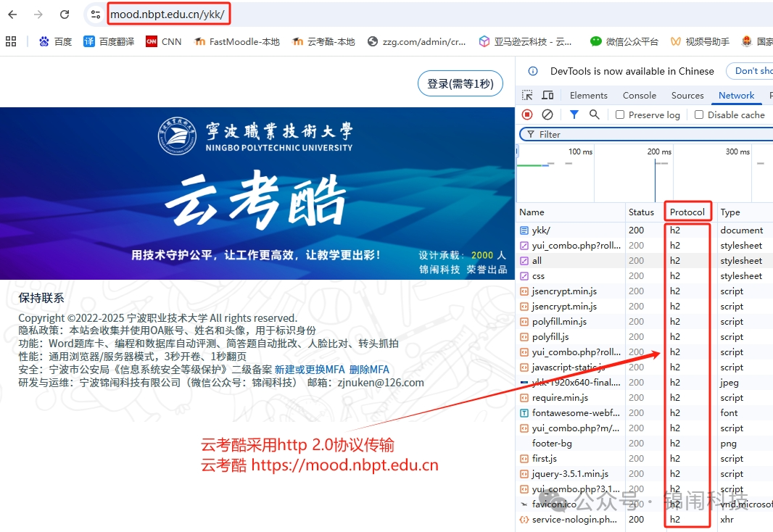The height and width of the screenshot is (532, 773).
Task: Switch to the Sources tab
Action: pos(687,95)
